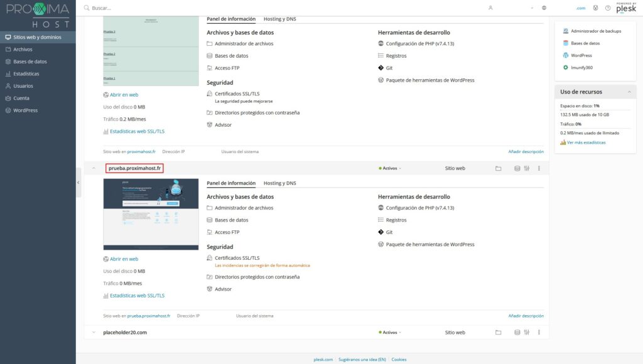Viewport: 643px width, 364px height.
Task: Select Panel de información tab of first domain
Action: (x=231, y=19)
